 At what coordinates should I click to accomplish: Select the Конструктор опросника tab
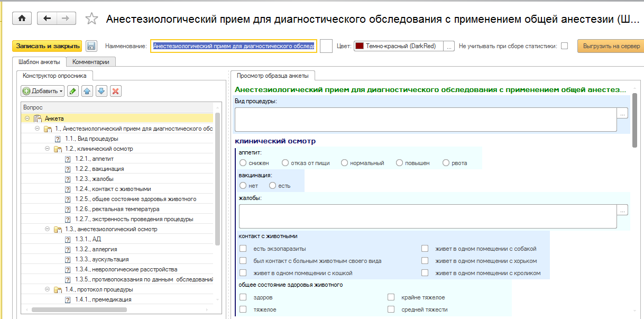[x=55, y=76]
